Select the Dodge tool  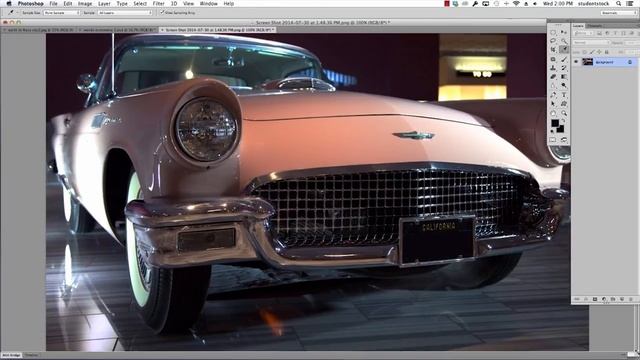(564, 85)
